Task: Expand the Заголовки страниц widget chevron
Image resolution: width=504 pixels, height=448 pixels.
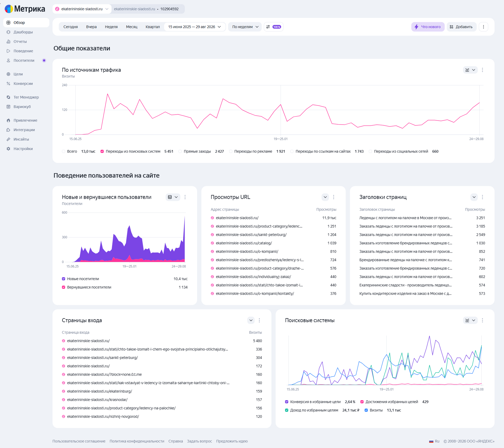Action: [474, 197]
